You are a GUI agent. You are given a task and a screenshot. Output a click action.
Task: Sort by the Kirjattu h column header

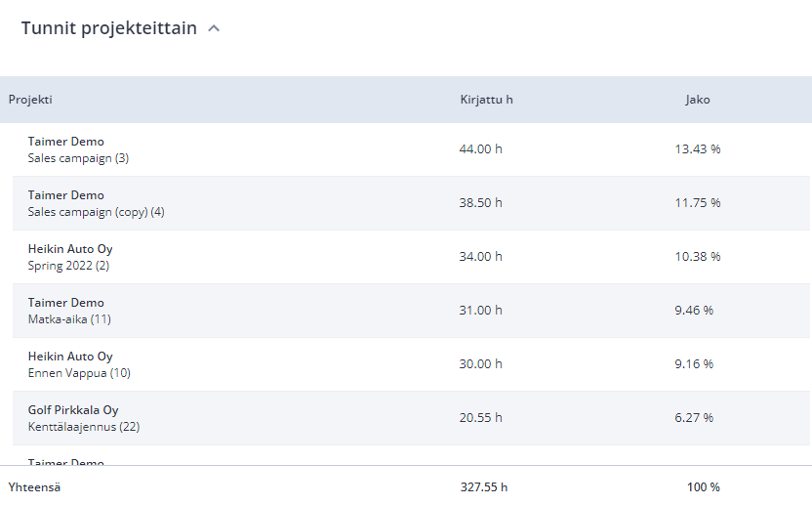[x=486, y=100]
